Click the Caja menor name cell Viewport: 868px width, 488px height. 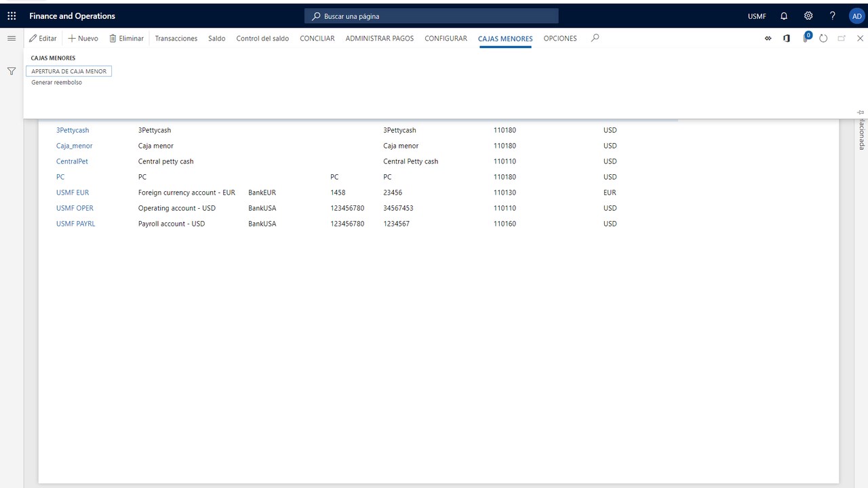point(156,146)
